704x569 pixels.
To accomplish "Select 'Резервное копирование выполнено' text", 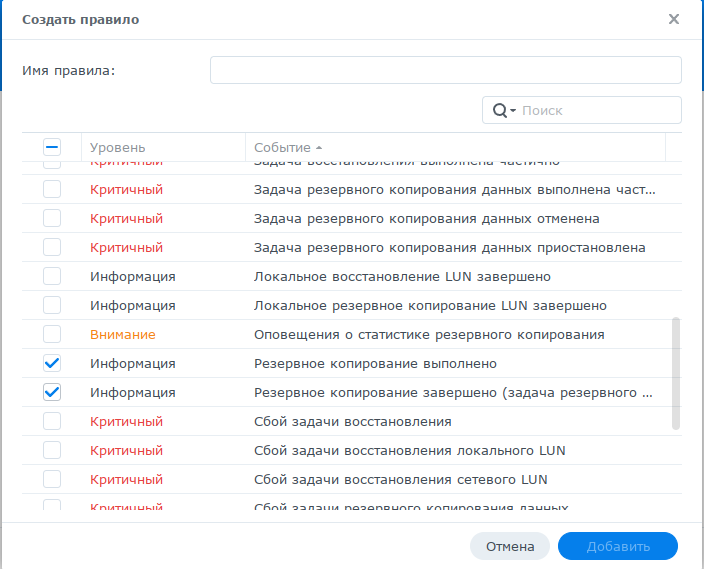I will [375, 364].
